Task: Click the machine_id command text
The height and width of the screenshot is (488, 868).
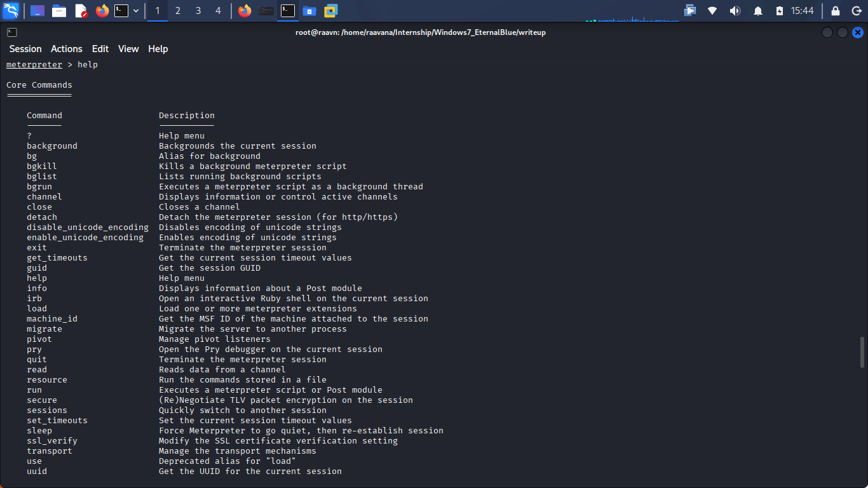Action: (x=52, y=319)
